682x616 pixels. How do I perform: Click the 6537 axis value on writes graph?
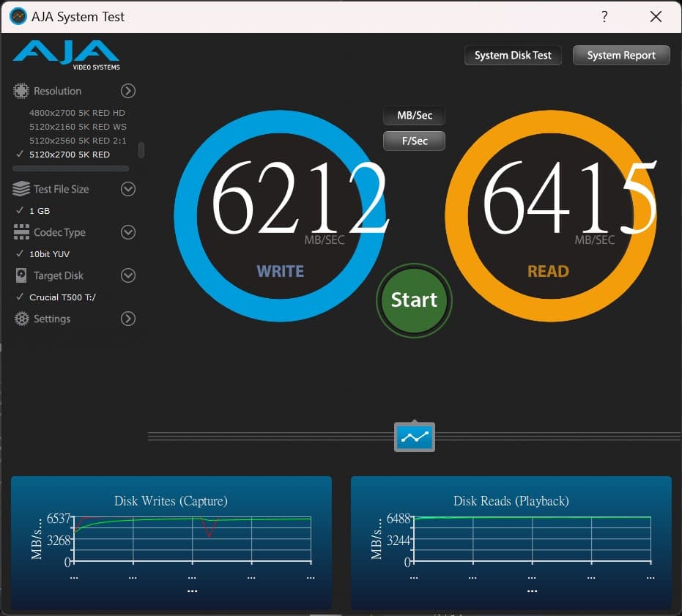(x=59, y=518)
